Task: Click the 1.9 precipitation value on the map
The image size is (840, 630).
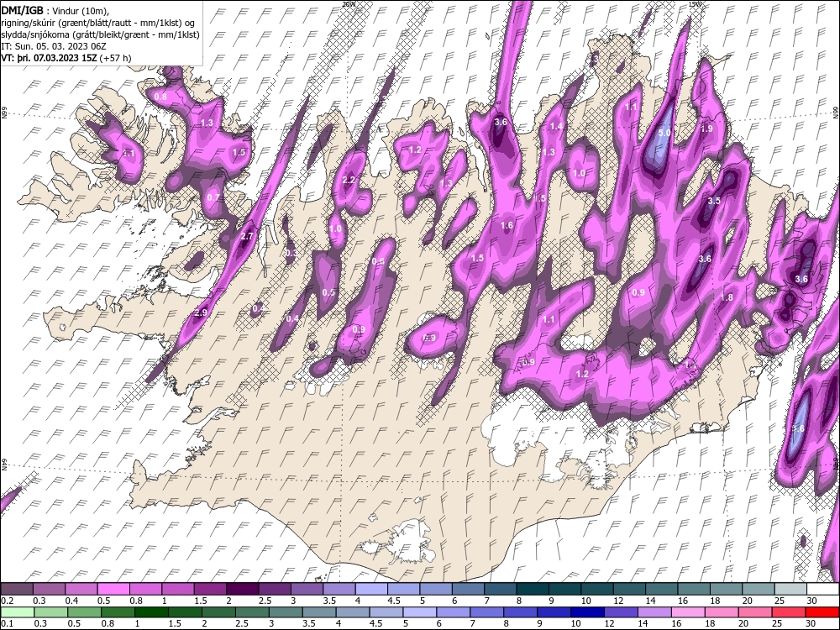Action: [x=706, y=129]
